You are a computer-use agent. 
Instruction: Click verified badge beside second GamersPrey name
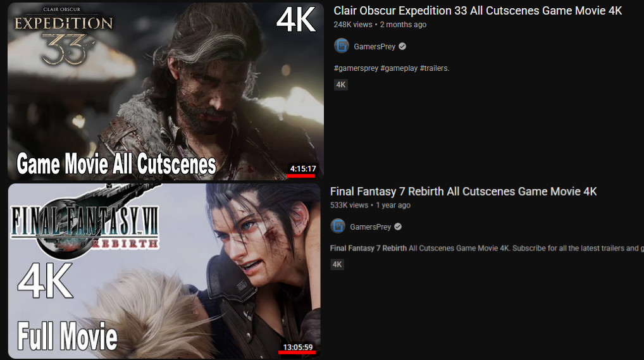click(x=398, y=227)
